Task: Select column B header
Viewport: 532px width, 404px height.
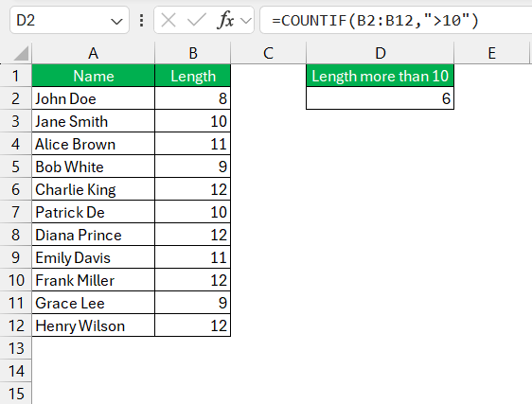Action: [x=193, y=53]
